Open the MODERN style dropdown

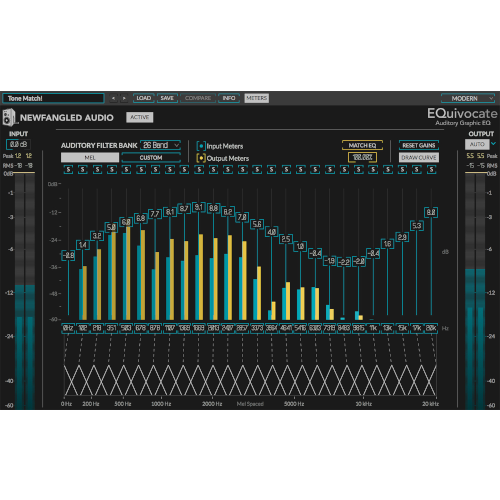tap(468, 98)
